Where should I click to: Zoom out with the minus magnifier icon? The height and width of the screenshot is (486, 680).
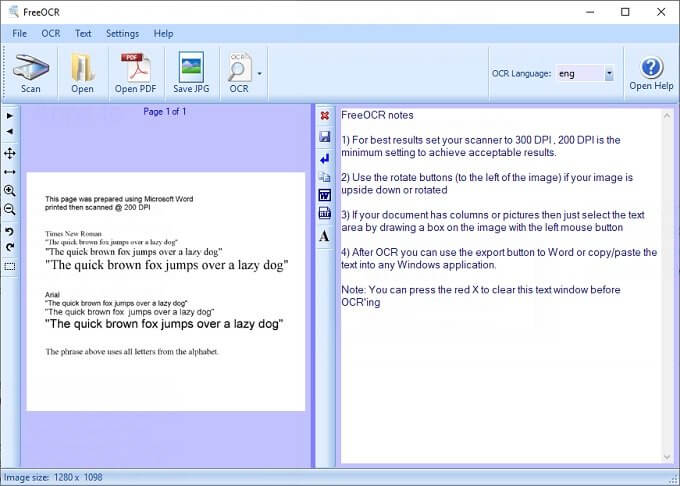click(10, 210)
